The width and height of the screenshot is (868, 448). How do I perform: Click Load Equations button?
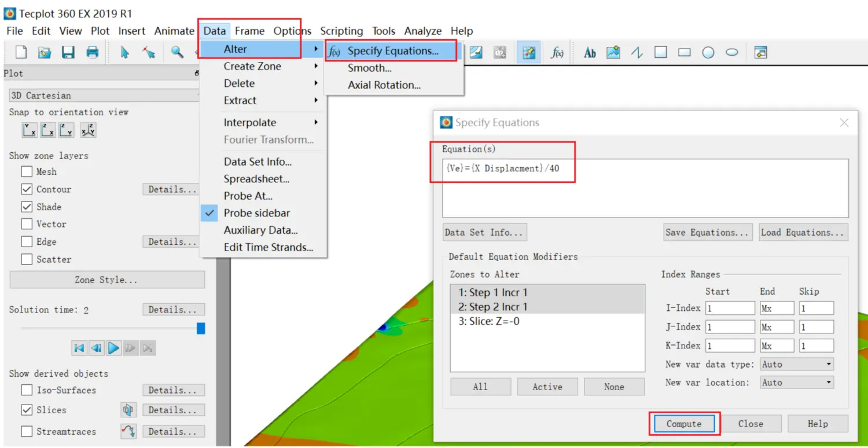pyautogui.click(x=804, y=232)
